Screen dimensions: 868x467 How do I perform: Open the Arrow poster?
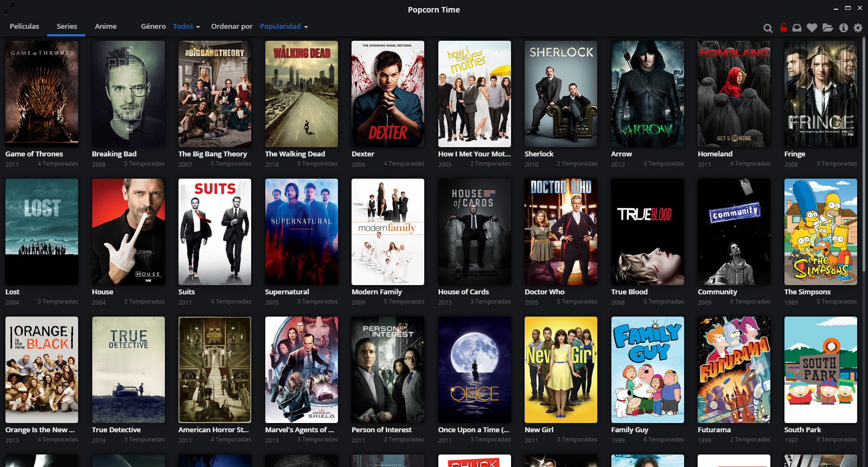pyautogui.click(x=648, y=94)
